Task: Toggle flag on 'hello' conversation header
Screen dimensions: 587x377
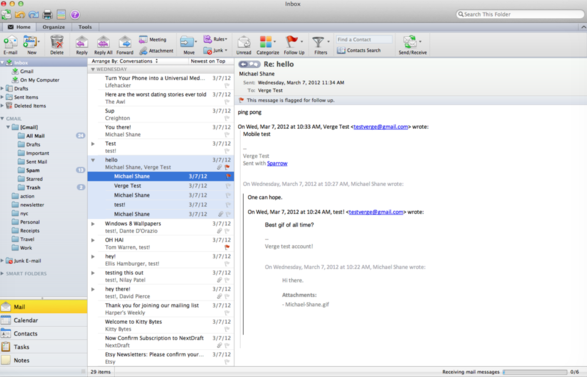Action: [227, 167]
